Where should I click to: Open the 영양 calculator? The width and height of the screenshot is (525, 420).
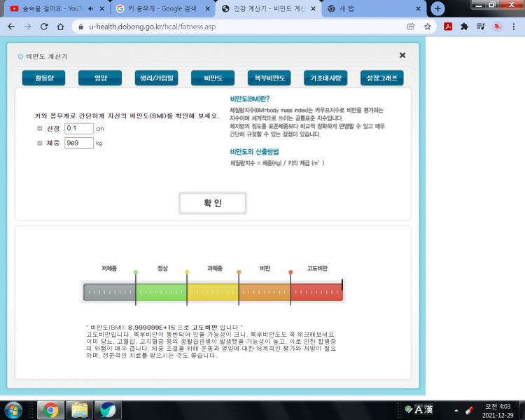(100, 78)
